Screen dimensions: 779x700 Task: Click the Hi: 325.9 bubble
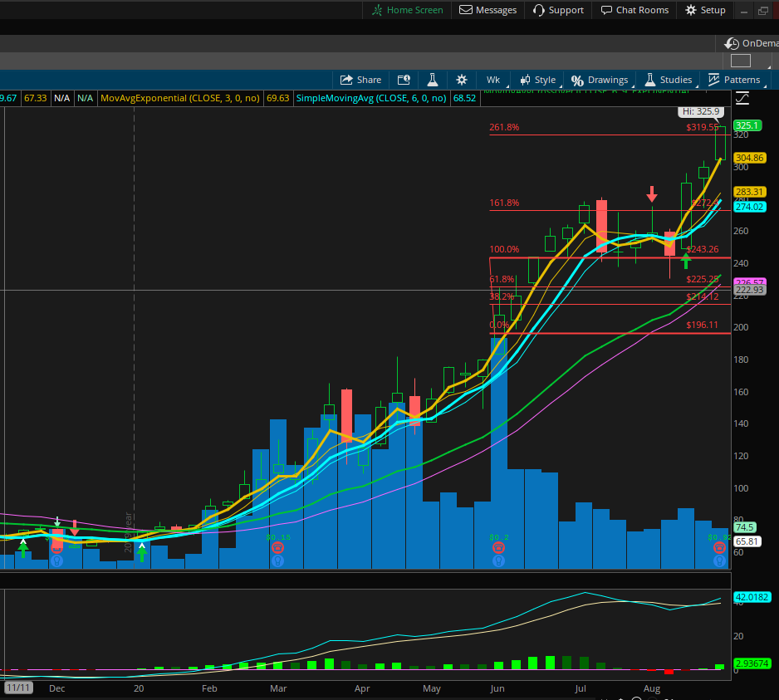(700, 112)
